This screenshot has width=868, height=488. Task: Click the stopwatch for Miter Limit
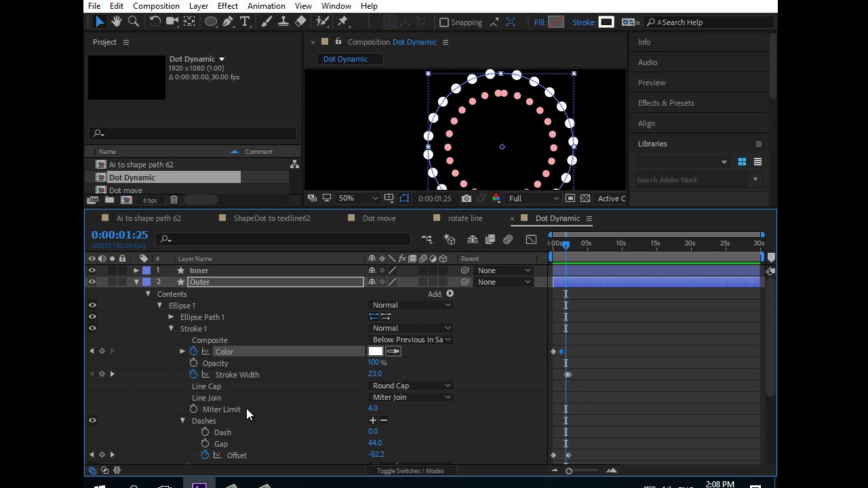194,409
